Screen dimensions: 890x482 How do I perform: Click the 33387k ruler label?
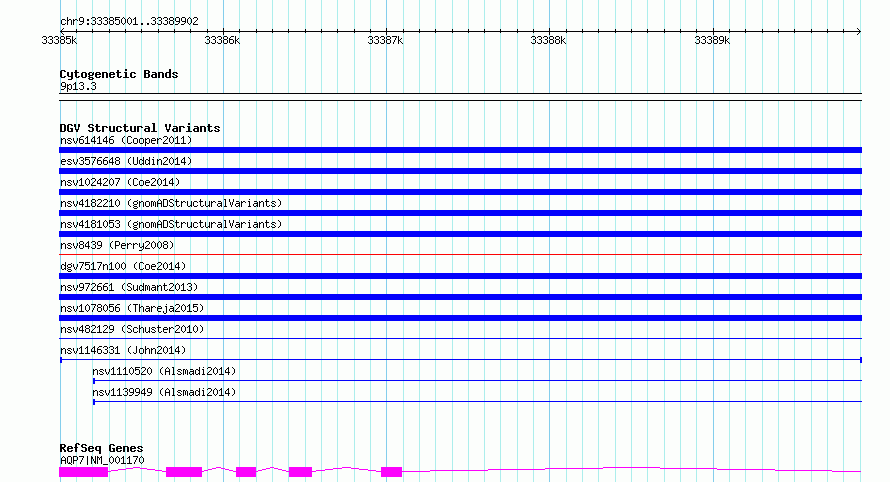[385, 40]
